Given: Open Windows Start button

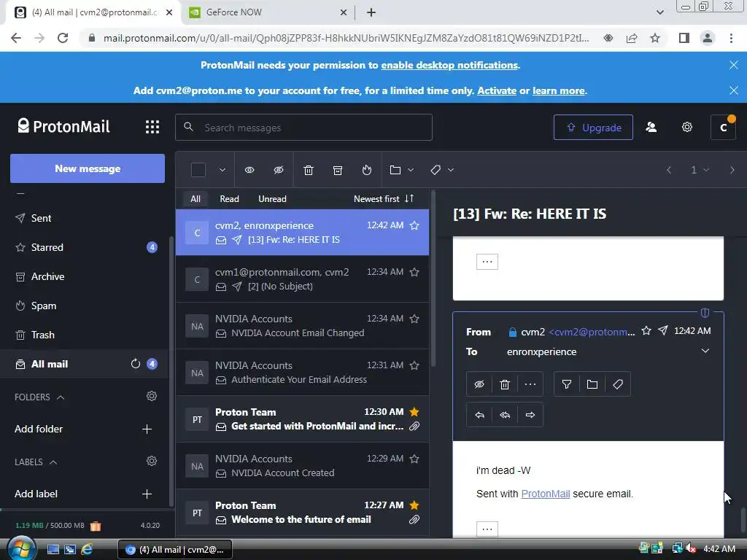Looking at the screenshot, I should point(22,548).
